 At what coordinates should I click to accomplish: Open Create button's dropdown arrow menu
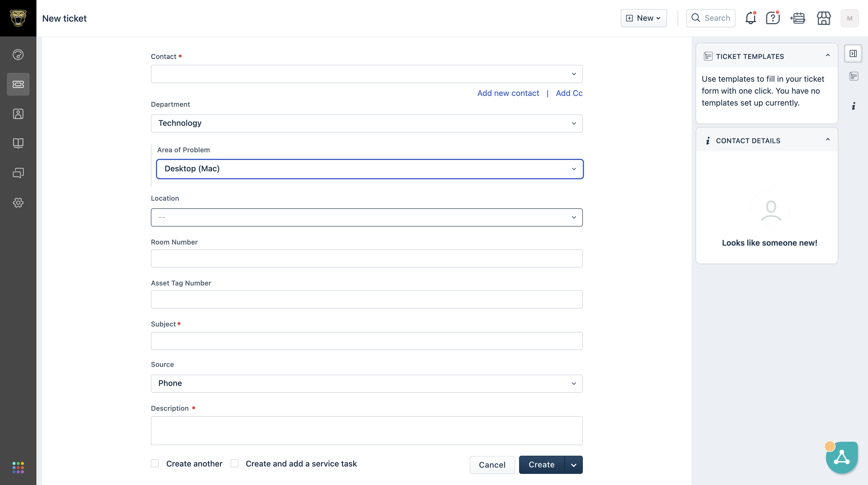(x=573, y=465)
